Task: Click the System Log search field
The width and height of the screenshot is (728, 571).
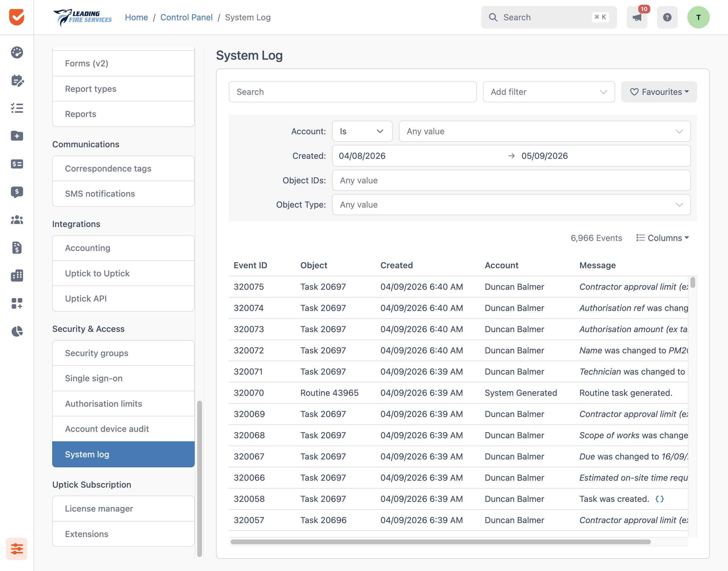Action: click(352, 92)
